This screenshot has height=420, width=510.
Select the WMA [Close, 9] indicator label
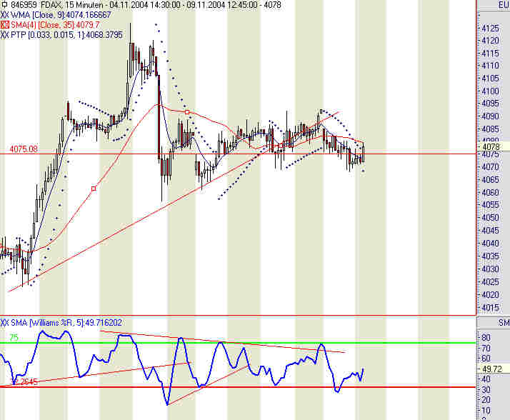[61, 15]
